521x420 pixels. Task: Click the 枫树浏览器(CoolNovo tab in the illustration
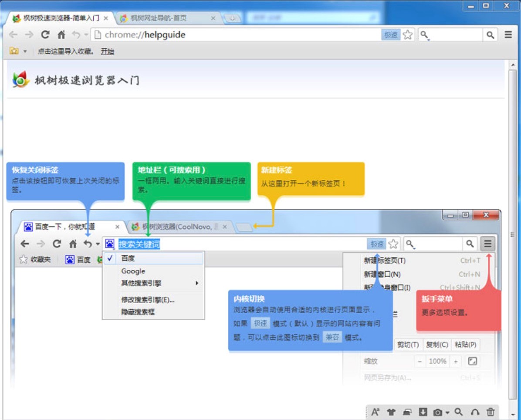click(x=179, y=227)
